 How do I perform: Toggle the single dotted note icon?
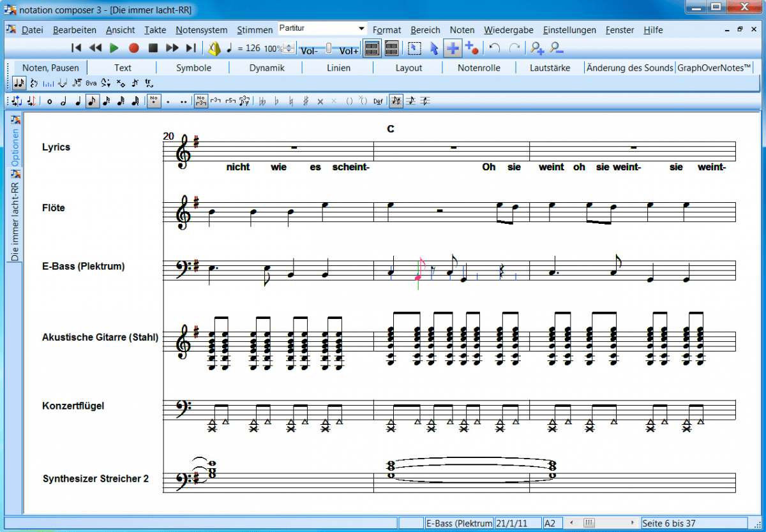(x=168, y=101)
